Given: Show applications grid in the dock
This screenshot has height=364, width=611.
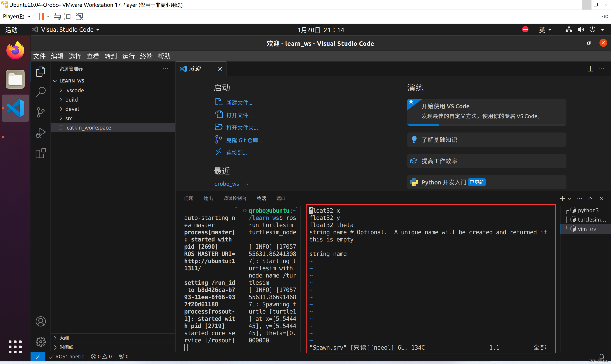Looking at the screenshot, I should point(15,347).
